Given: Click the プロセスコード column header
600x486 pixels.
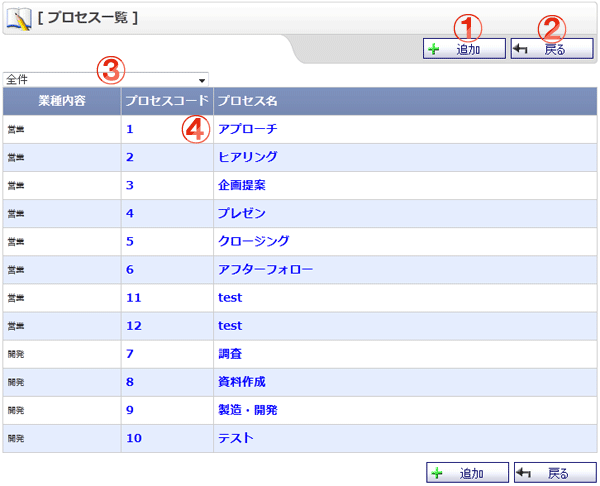Looking at the screenshot, I should 167,101.
